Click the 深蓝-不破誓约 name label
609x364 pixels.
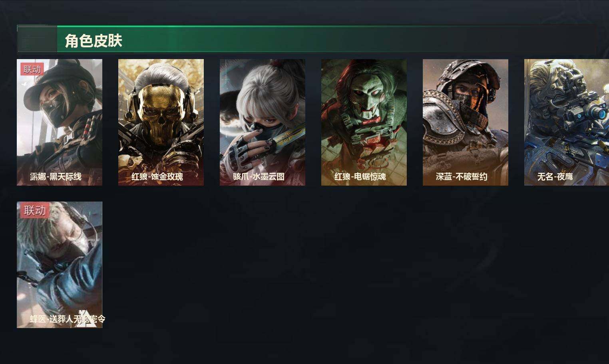[x=462, y=176]
